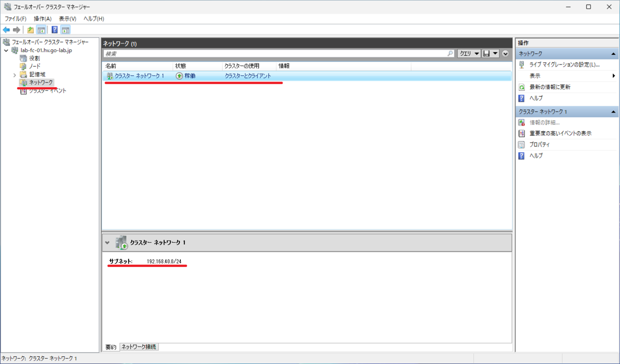Sort by クラスターの使用 column header
Screen dimensions: 620x364
(249, 66)
